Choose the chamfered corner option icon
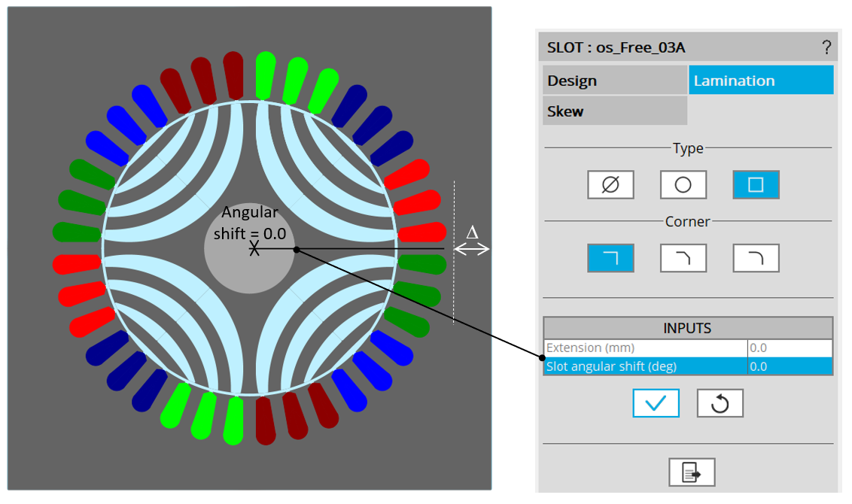 [x=683, y=258]
